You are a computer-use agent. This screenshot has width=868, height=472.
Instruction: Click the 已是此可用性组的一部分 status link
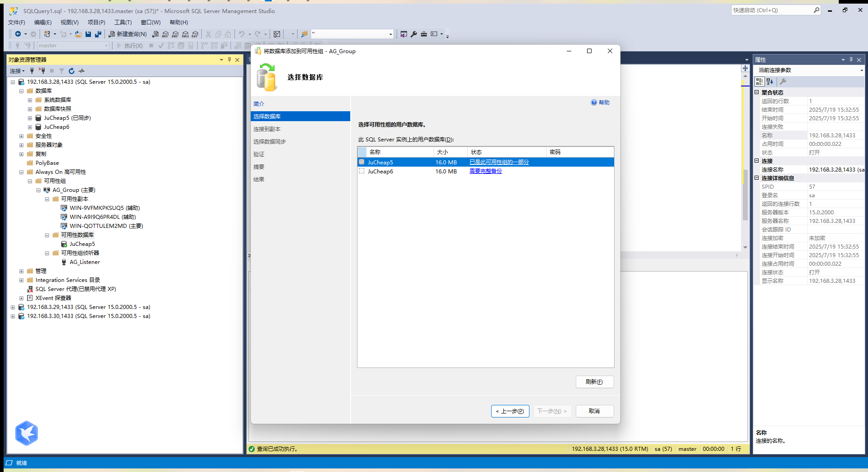[499, 162]
